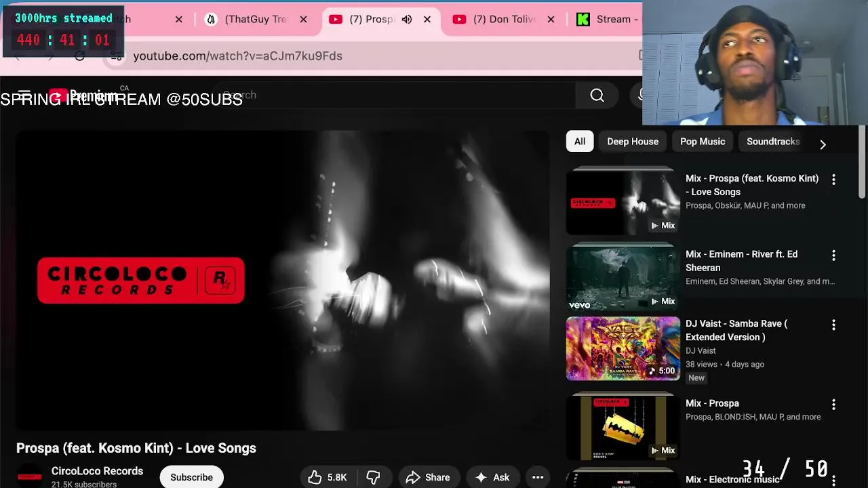Open Mix - Prospa Love Songs title
Viewport: 868px width, 488px height.
click(x=752, y=185)
